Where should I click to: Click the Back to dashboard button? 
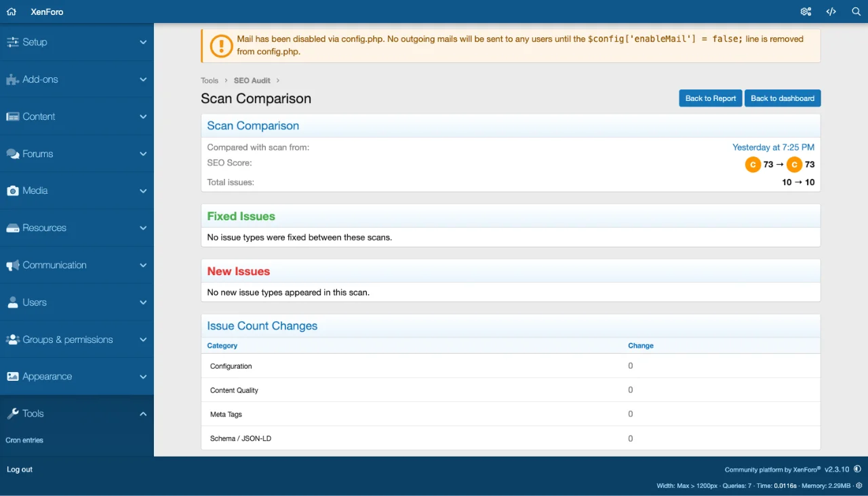click(x=782, y=98)
